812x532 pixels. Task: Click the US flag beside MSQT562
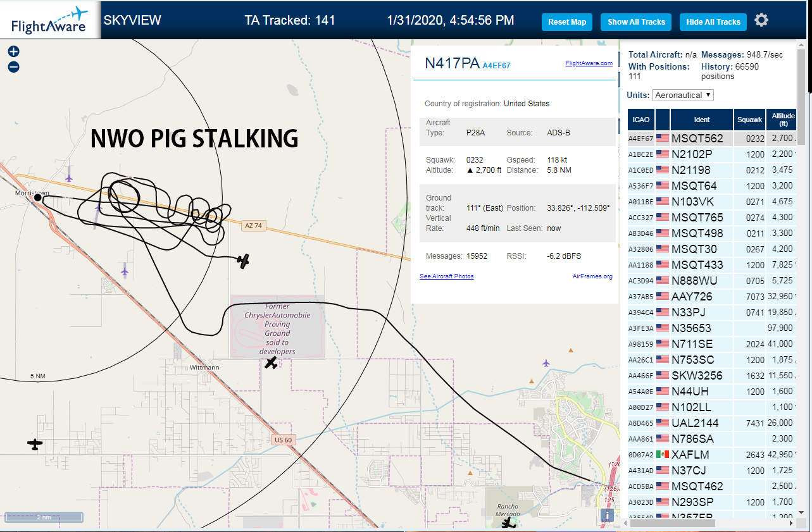click(663, 138)
